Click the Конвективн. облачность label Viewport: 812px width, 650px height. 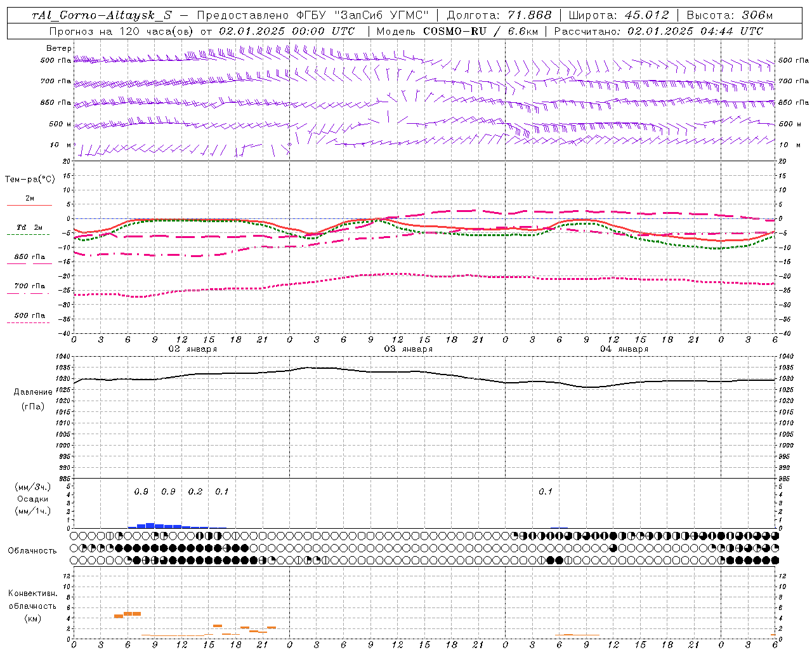(x=32, y=600)
